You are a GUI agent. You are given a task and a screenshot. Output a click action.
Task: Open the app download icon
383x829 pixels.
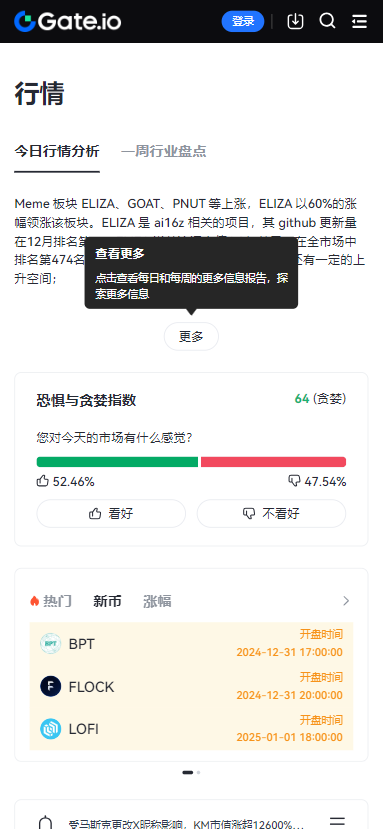[295, 21]
